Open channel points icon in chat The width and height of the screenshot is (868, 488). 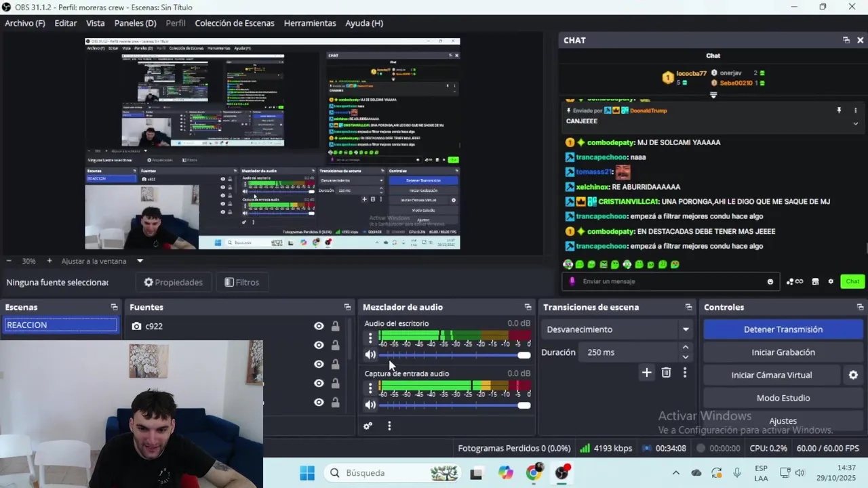coord(794,281)
